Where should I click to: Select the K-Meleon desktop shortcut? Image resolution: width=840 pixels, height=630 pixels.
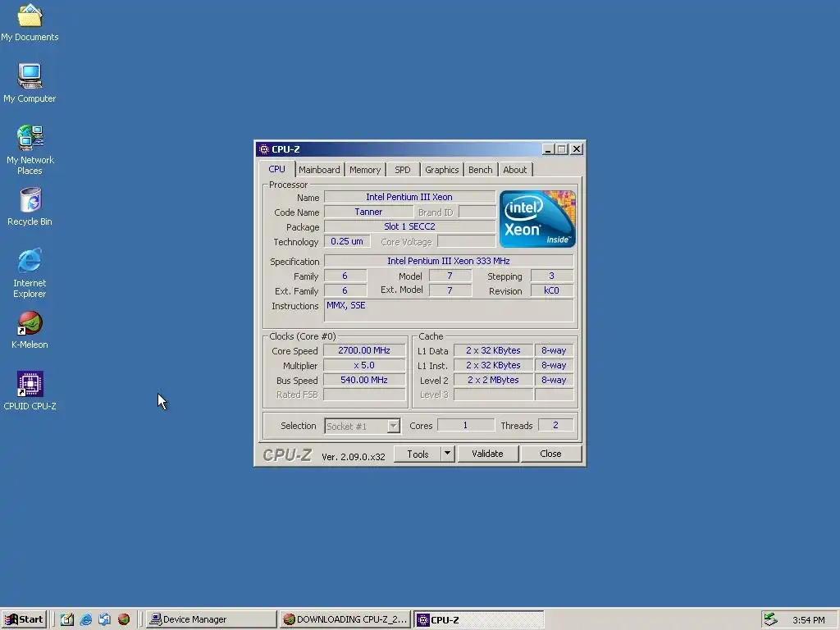tap(30, 330)
